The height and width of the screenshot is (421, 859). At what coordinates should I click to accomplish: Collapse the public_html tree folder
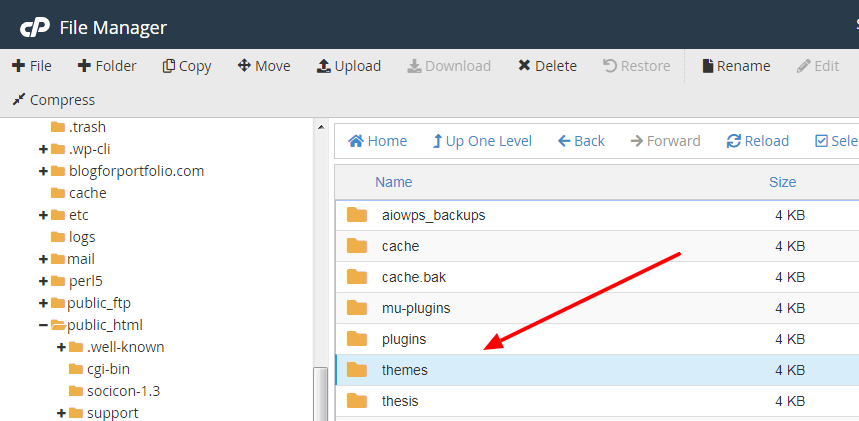43,325
